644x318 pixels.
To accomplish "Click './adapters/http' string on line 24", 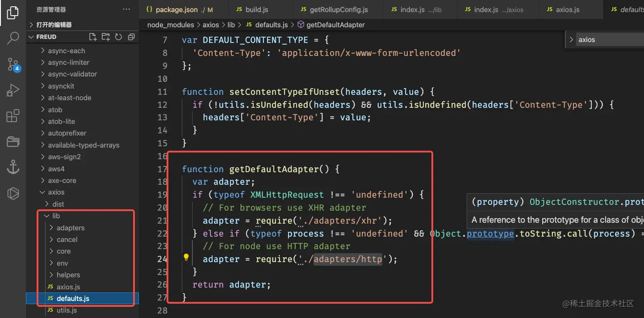I will [343, 259].
